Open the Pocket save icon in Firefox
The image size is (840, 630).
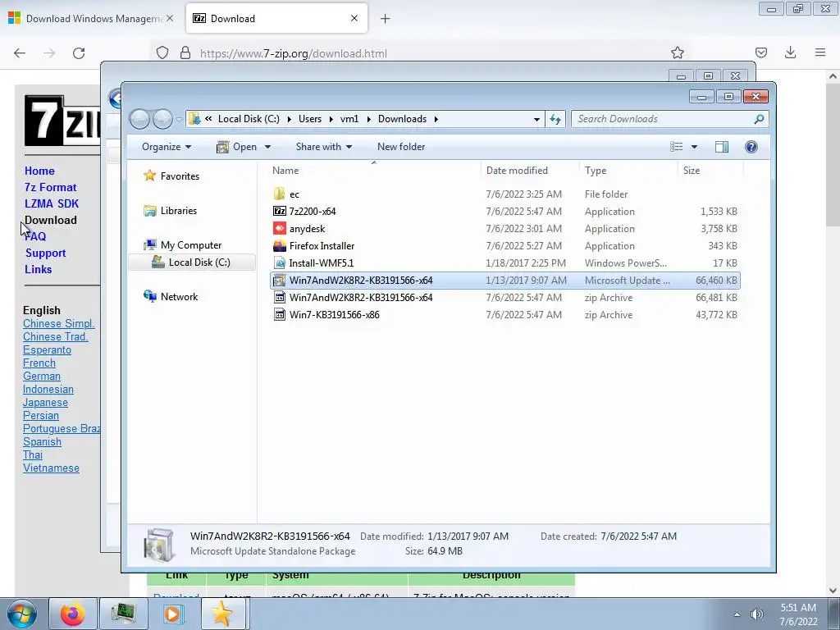[x=761, y=52]
